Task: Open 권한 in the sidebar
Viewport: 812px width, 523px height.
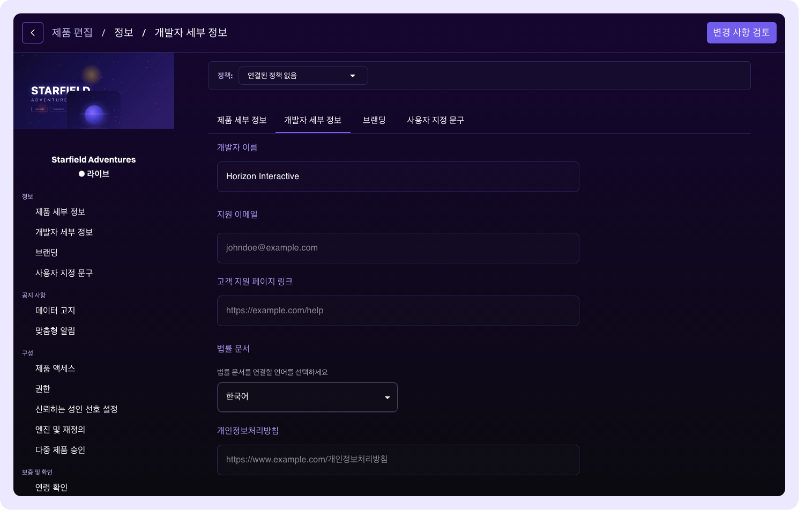Action: 43,389
